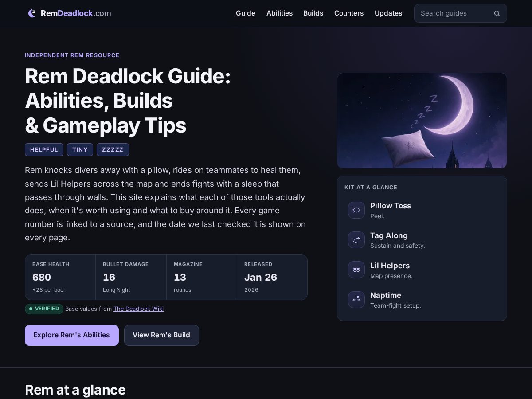This screenshot has width=532, height=399.
Task: Click the 'Peel.' description text
Action: coord(377,216)
